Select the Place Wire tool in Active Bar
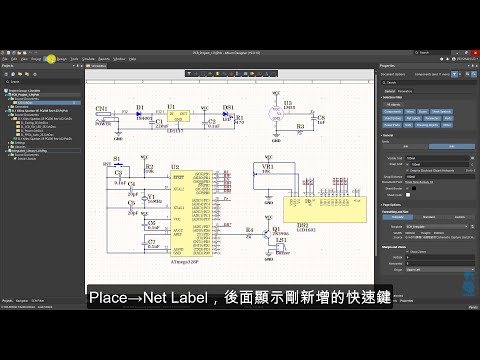 click(x=225, y=74)
